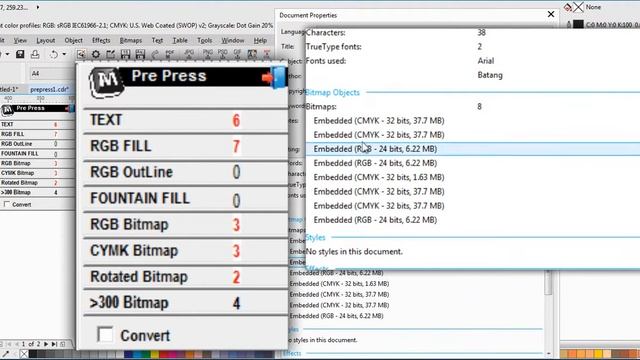Open the Help menu

(x=260, y=40)
